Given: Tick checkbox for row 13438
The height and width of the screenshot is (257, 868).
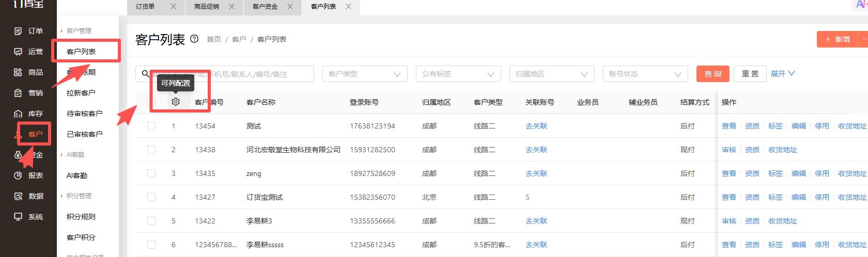Looking at the screenshot, I should point(151,150).
